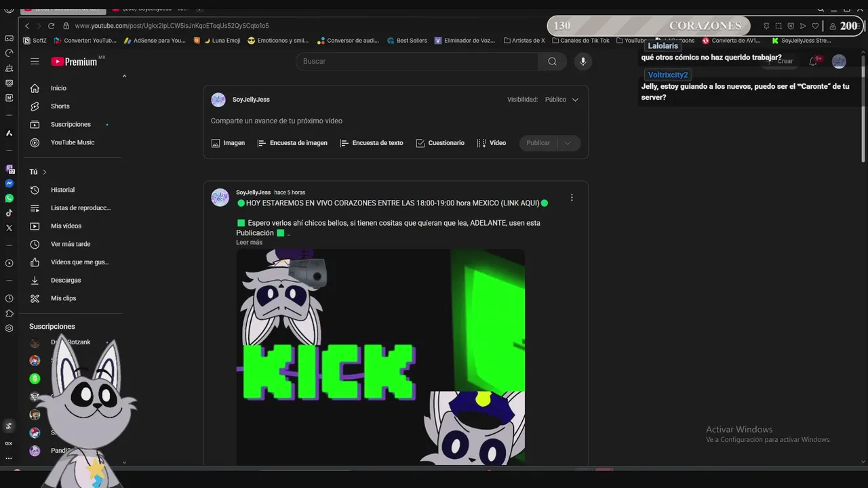Image resolution: width=868 pixels, height=488 pixels.
Task: Create an Encuesta de texto
Action: pos(372,143)
